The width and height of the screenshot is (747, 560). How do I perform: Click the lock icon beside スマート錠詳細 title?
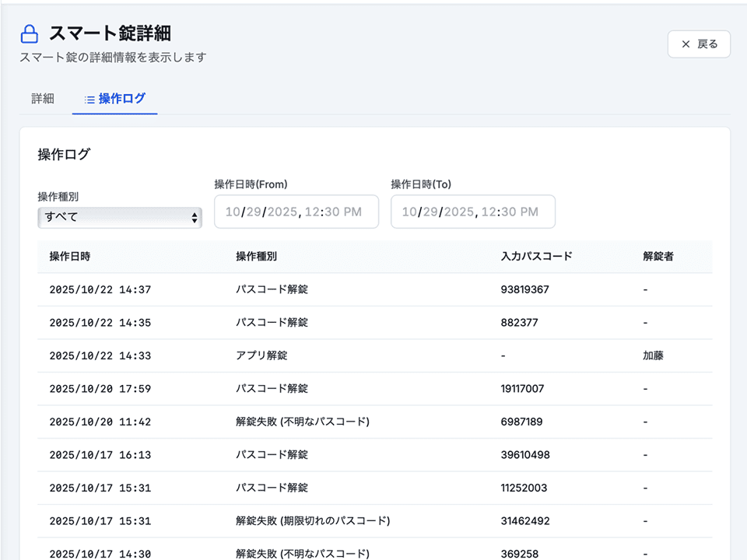tap(29, 33)
